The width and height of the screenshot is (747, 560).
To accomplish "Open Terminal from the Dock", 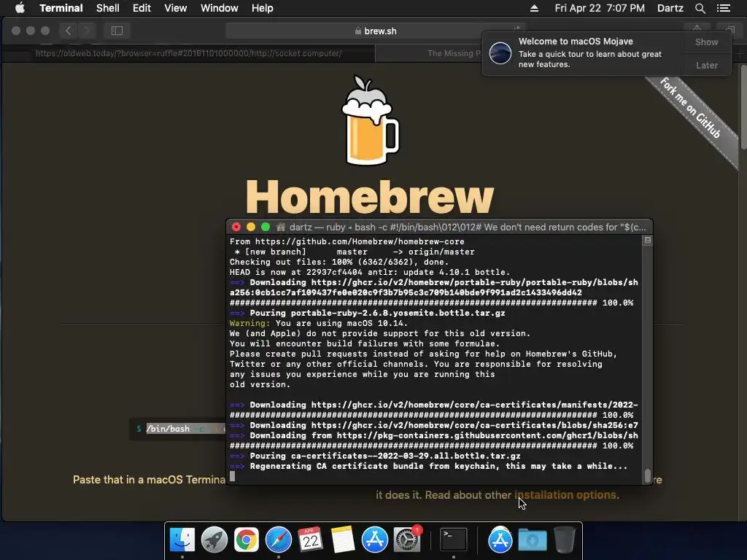I will pos(453,540).
